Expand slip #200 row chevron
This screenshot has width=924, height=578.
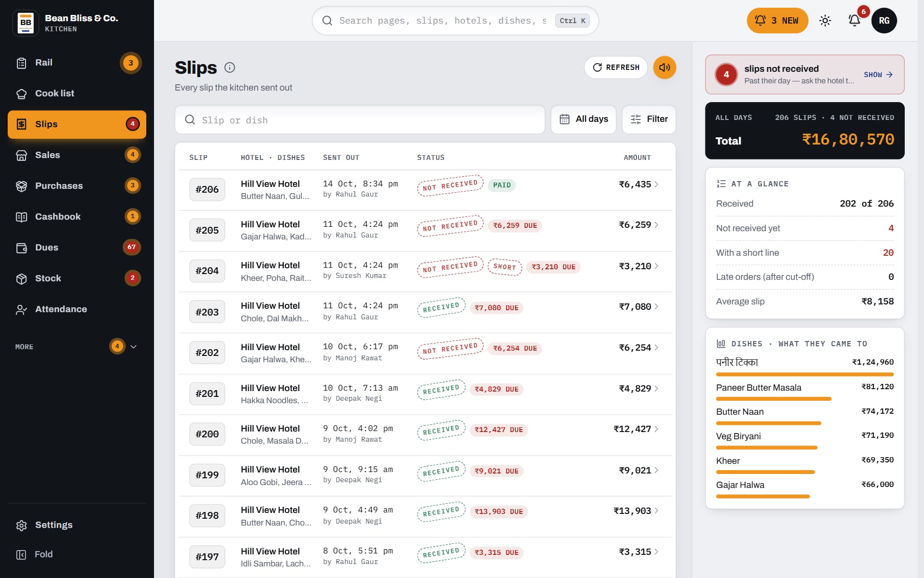[x=656, y=429]
